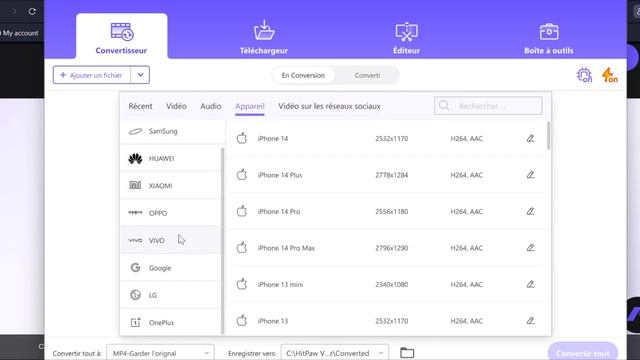
Task: Edit the iPhone 14 Pro preset settings
Action: point(530,211)
